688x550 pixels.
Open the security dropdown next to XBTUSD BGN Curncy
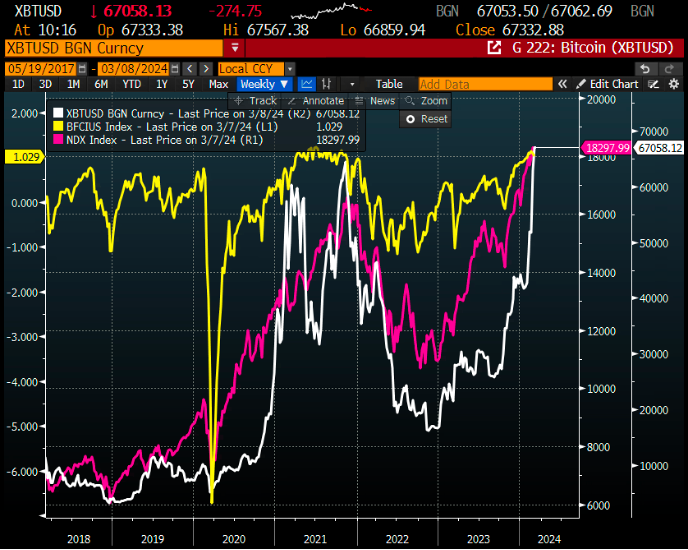pyautogui.click(x=235, y=47)
